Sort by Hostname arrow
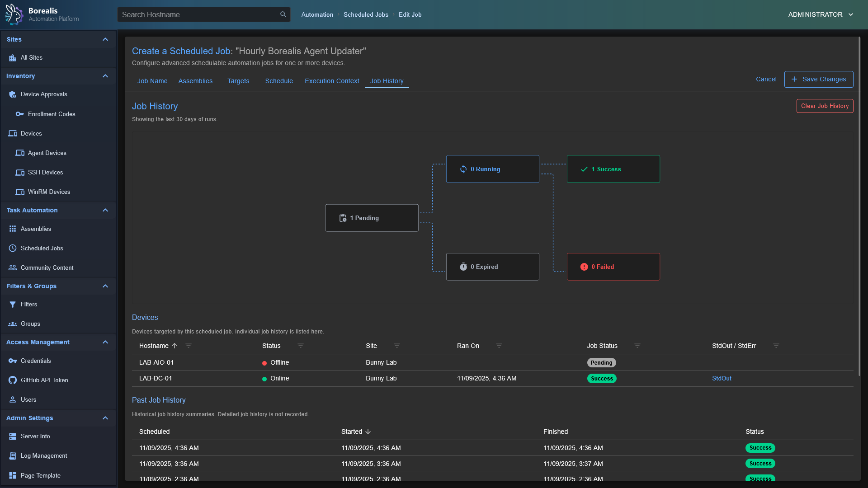Image resolution: width=868 pixels, height=488 pixels. [x=175, y=346]
